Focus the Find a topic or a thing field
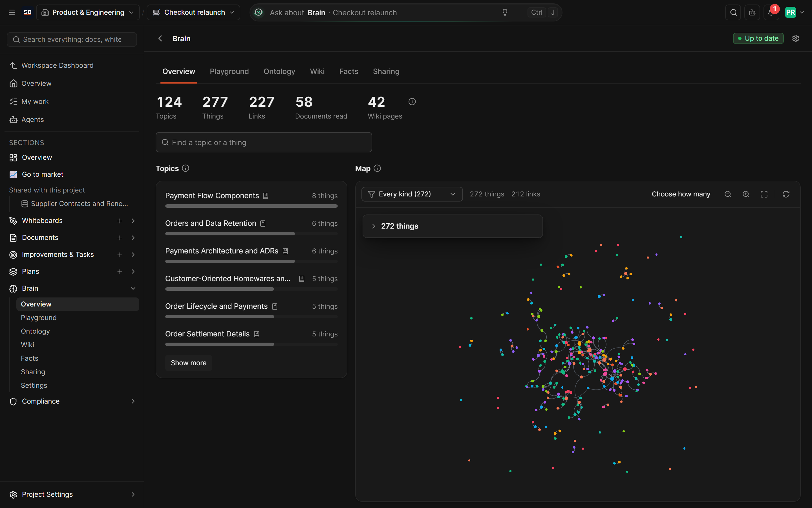 263,143
